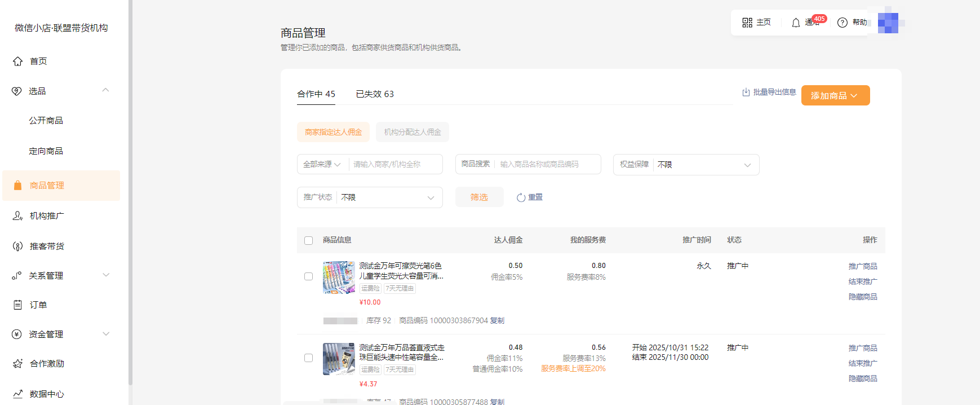Click the 重置 circular arrow icon
The height and width of the screenshot is (405, 980).
point(521,197)
